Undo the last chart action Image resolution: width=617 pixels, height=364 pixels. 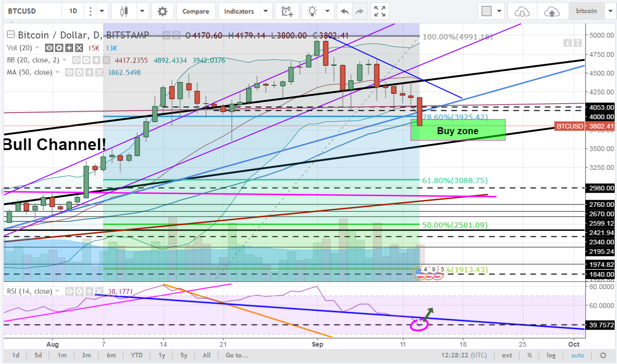(x=345, y=11)
